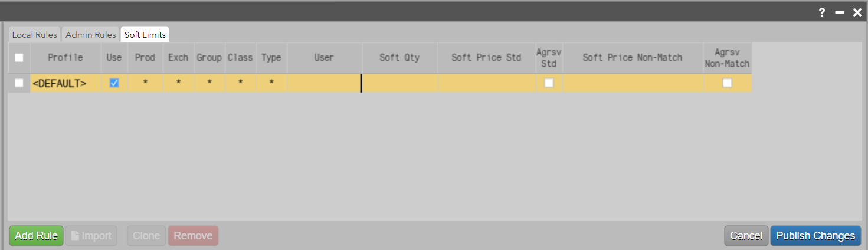Enable the Agrsv Non-Match checkbox
The width and height of the screenshot is (868, 250).
tap(727, 83)
